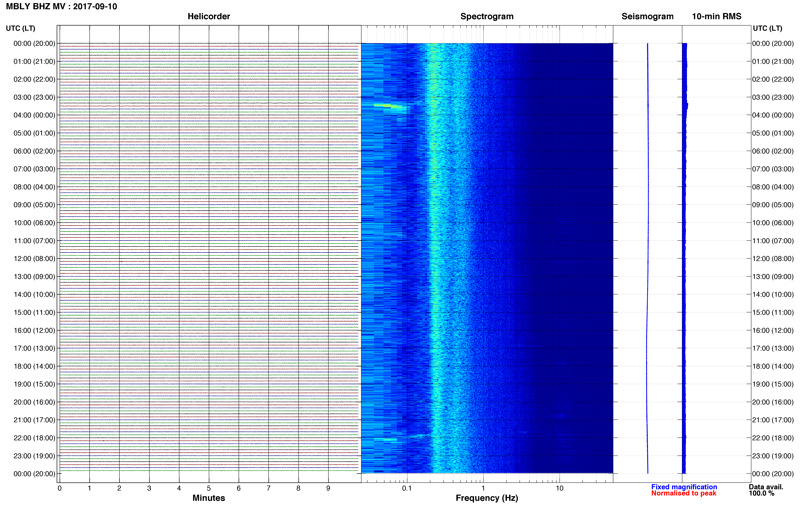
Task: Click the left '12:00 (08:00)' time label
Action: point(34,259)
